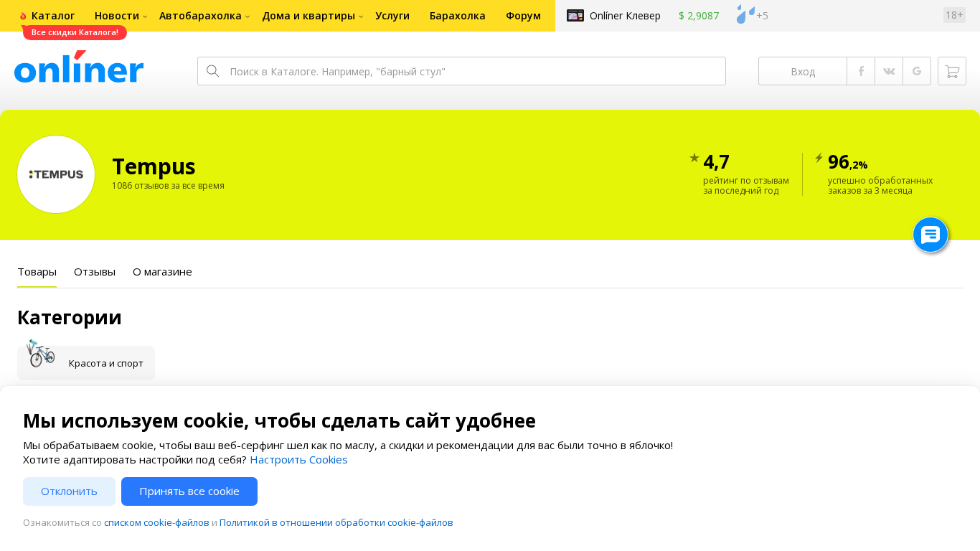Click рейтинг по отзывам за последний год
980x551 pixels.
(746, 185)
